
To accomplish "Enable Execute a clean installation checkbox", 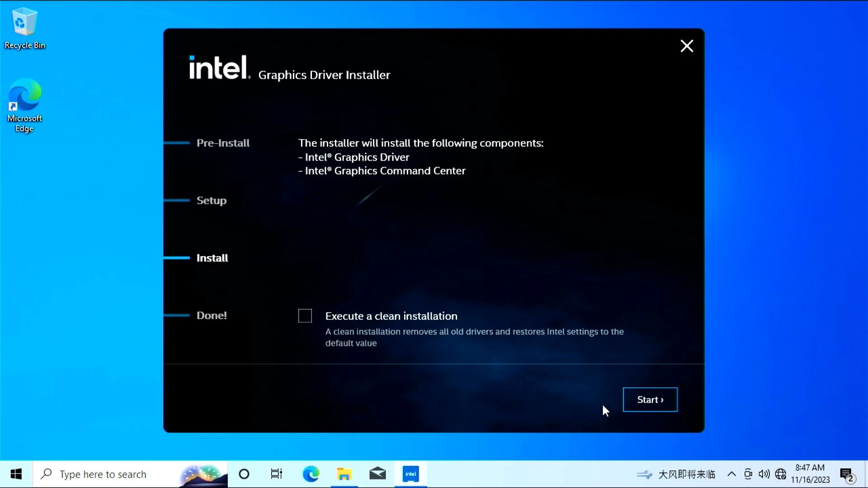I will (x=305, y=315).
